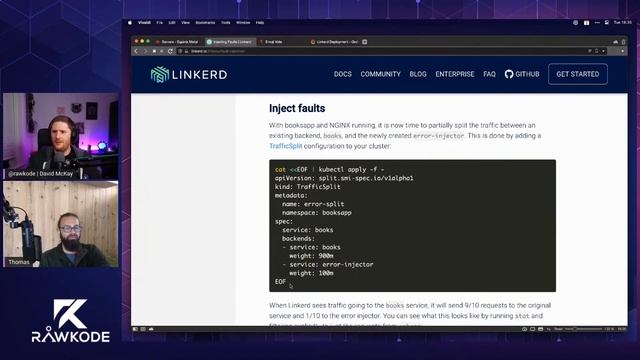Reload the current page

click(170, 51)
